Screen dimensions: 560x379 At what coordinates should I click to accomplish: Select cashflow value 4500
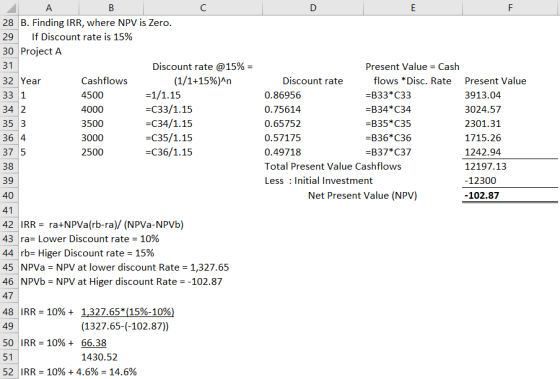pos(92,95)
